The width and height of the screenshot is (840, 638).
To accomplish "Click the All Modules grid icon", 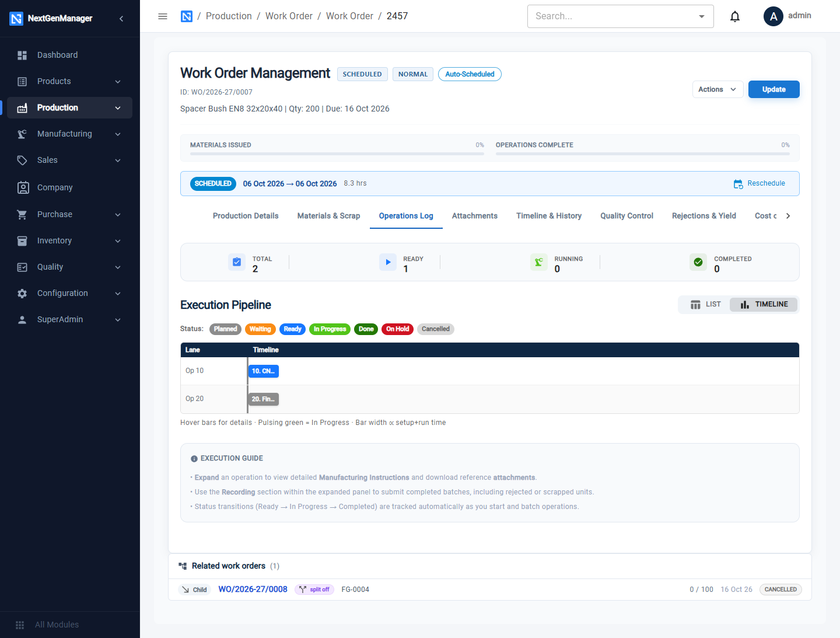I will tap(20, 625).
